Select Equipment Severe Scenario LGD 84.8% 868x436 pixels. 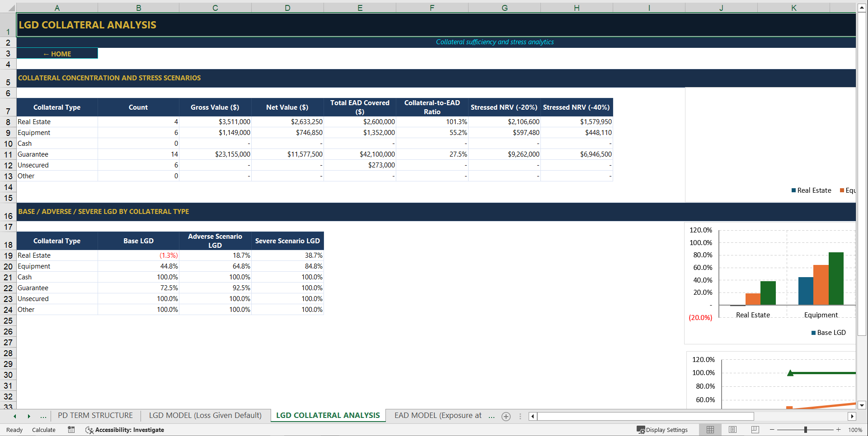(287, 266)
